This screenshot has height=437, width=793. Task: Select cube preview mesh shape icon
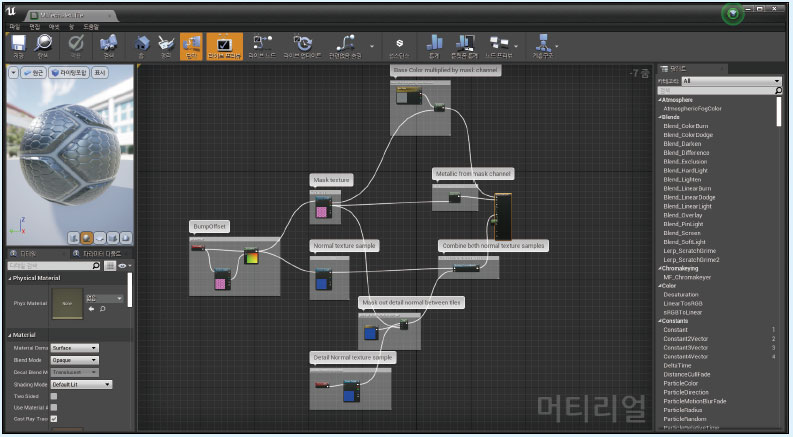113,237
